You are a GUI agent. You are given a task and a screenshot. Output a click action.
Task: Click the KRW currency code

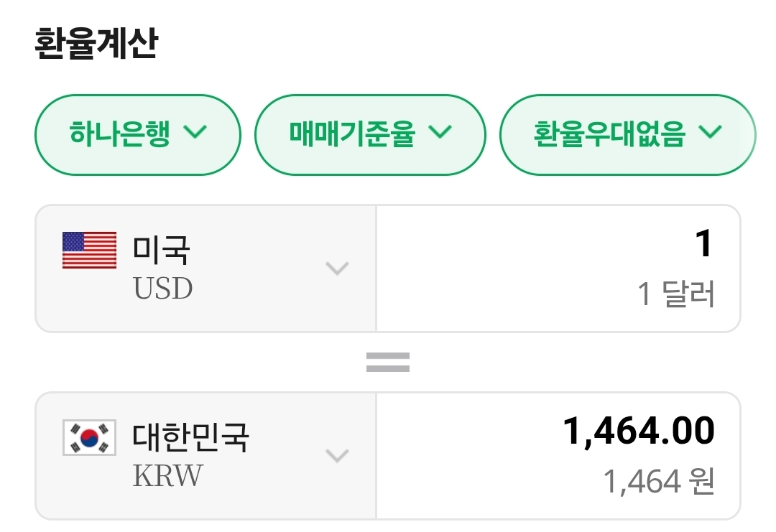pyautogui.click(x=167, y=475)
